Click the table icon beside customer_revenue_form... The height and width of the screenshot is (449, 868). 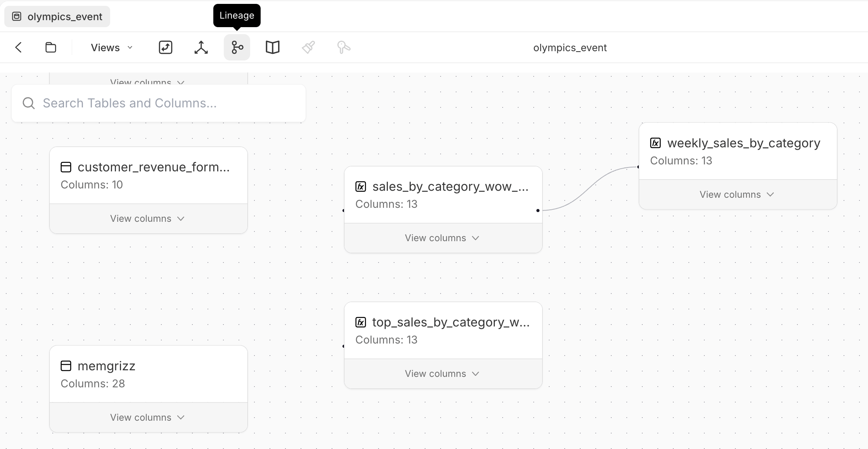(x=66, y=167)
